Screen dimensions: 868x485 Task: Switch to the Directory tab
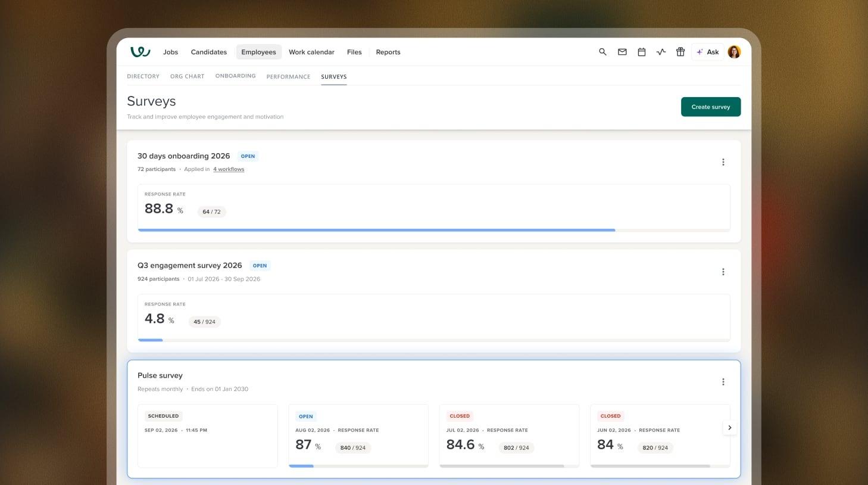pos(143,76)
